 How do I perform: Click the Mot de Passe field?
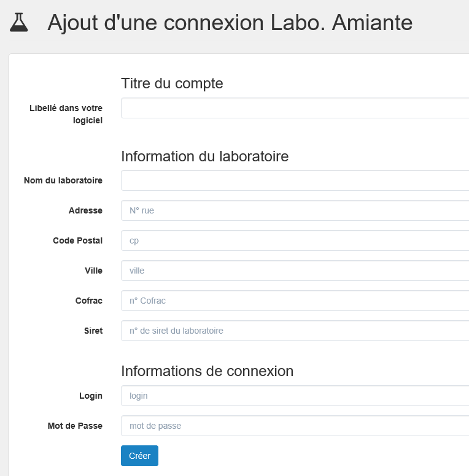click(295, 426)
